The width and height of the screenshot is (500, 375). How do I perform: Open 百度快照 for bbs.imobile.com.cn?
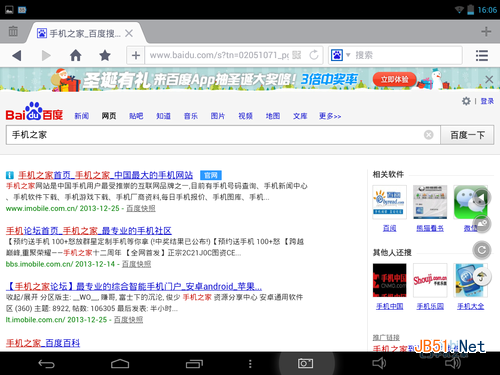coord(136,264)
